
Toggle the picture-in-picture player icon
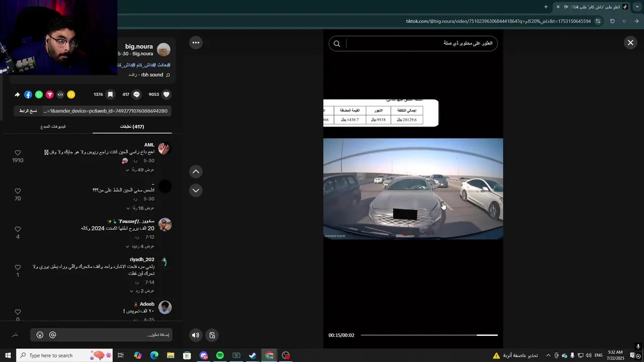[212, 335]
